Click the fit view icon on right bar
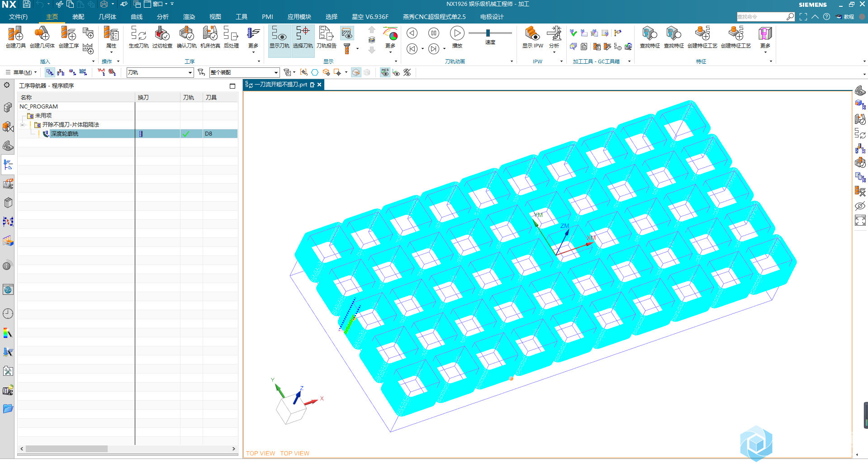This screenshot has height=468, width=868. (860, 221)
